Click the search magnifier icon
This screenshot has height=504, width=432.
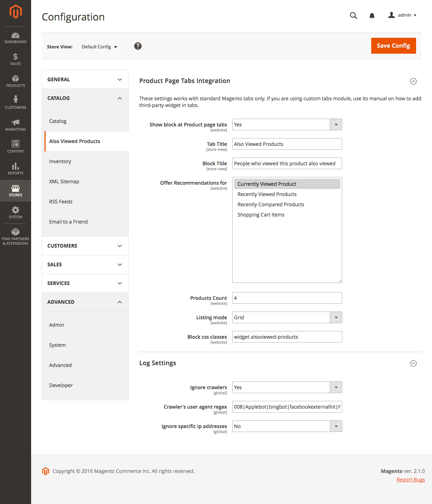pyautogui.click(x=354, y=16)
